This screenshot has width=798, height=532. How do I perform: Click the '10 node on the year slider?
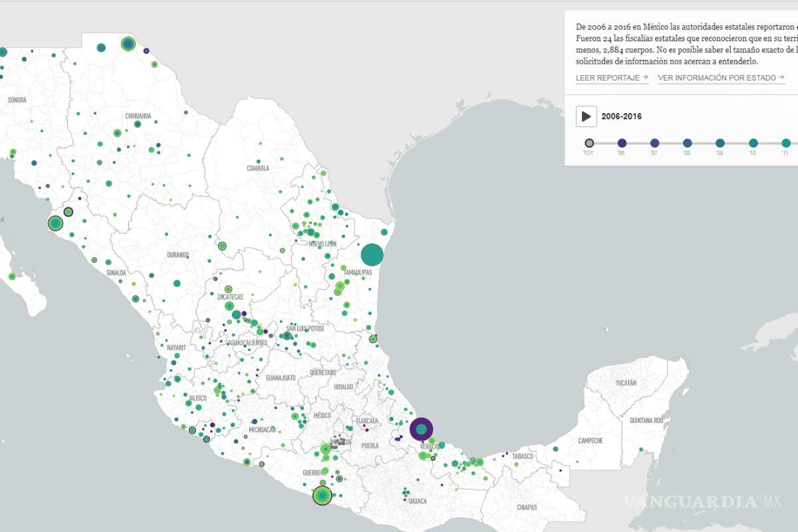tap(753, 142)
